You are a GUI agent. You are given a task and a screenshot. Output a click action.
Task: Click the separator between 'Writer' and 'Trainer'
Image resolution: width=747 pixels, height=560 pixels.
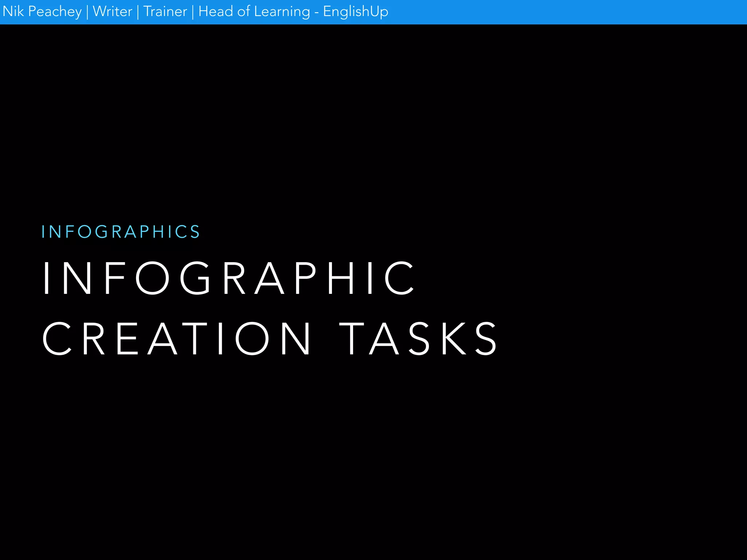(x=138, y=12)
